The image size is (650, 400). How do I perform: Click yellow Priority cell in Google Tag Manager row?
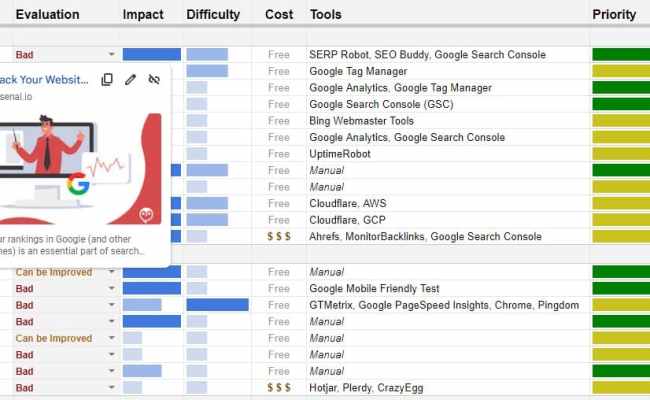620,71
